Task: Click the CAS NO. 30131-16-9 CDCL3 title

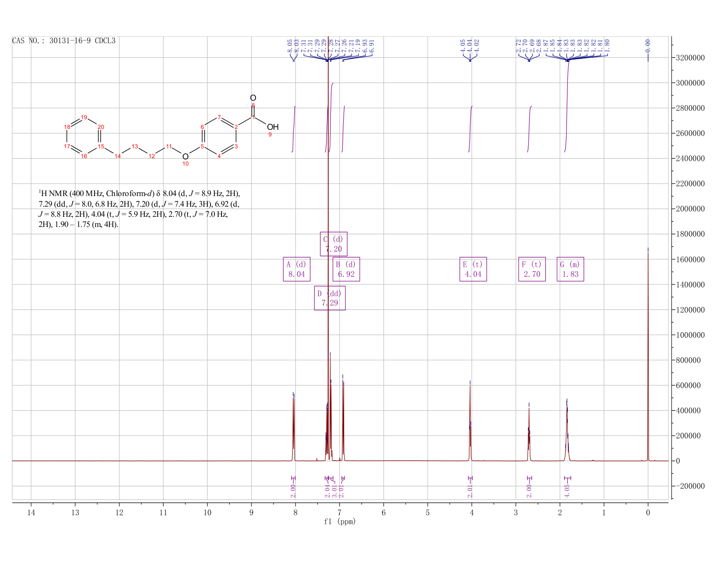Action: click(x=64, y=41)
